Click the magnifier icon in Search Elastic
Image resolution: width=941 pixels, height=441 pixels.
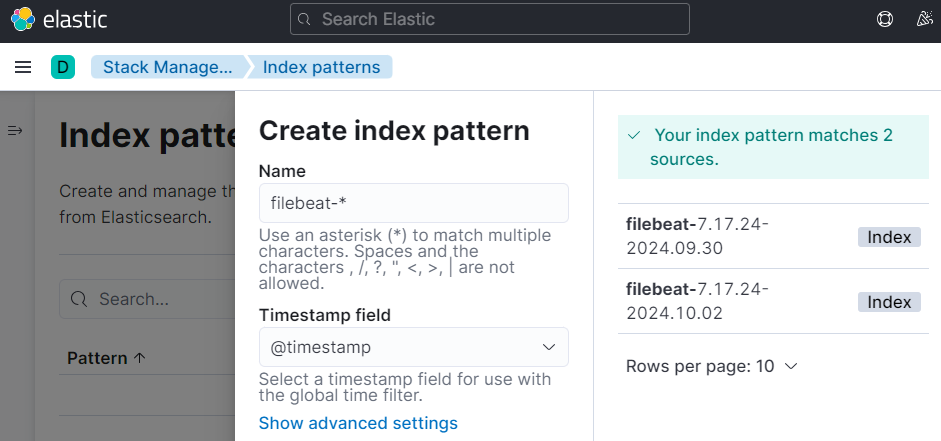click(307, 19)
